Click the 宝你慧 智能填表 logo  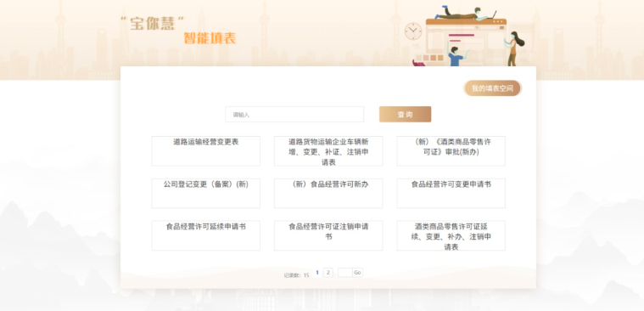[178, 30]
